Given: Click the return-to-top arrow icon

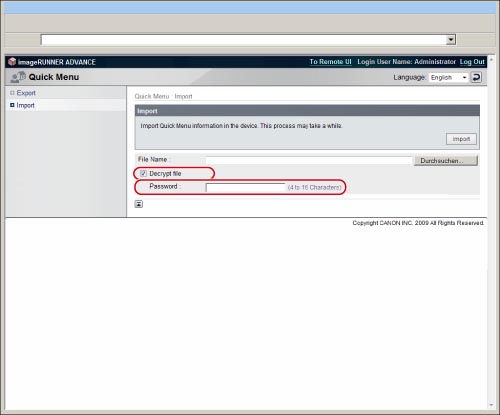Looking at the screenshot, I should point(139,204).
